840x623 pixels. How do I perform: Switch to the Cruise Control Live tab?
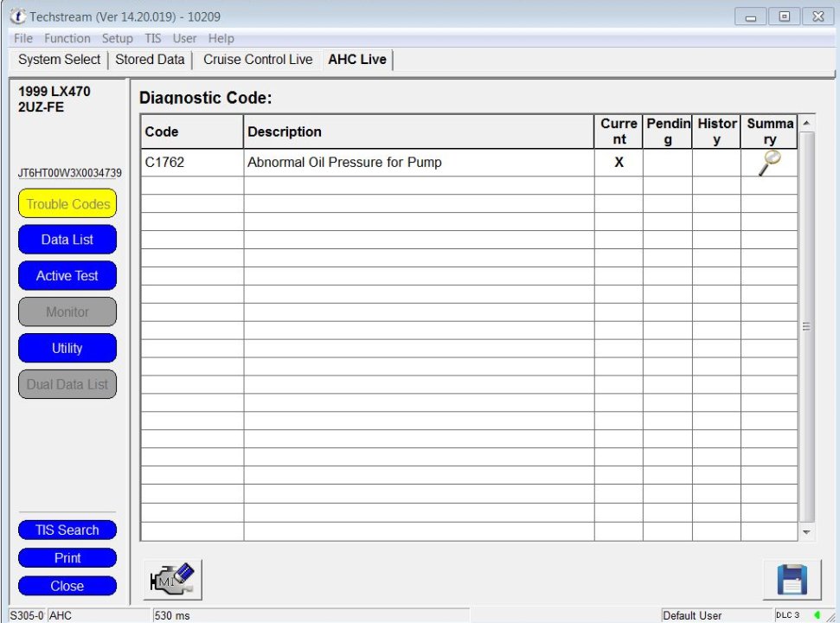258,60
